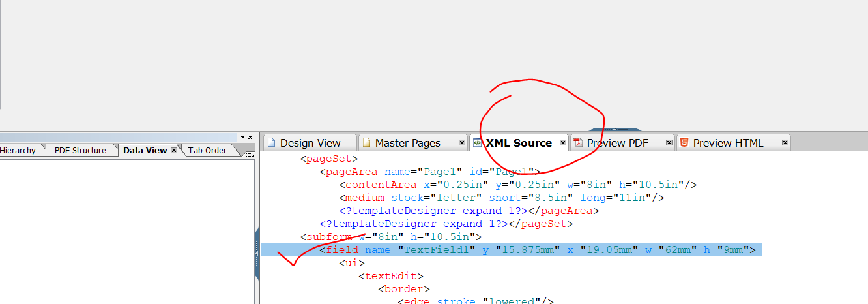The image size is (868, 304).
Task: Click the Master Pages page icon
Action: point(366,143)
